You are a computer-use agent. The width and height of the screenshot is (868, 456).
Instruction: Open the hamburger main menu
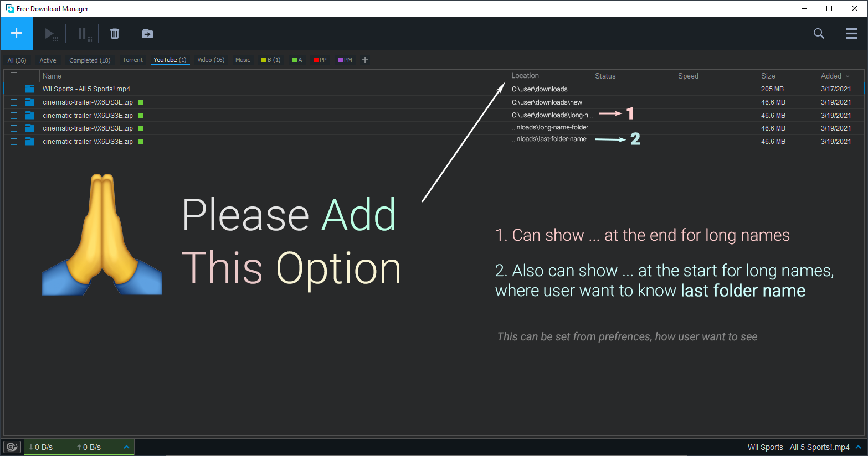click(851, 34)
